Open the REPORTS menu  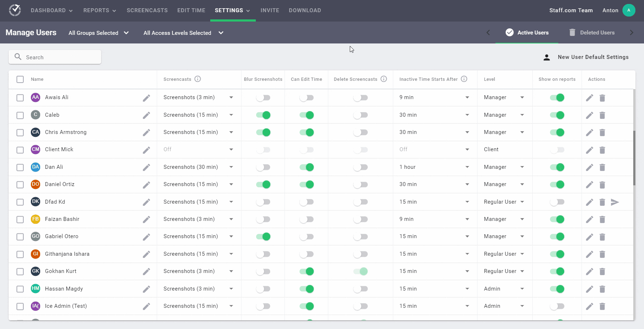coord(99,10)
